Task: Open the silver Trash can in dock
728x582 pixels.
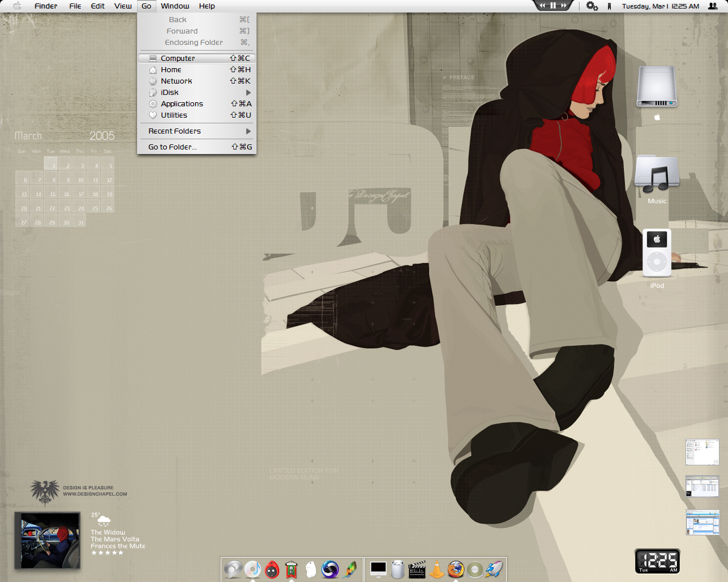Action: pos(398,569)
